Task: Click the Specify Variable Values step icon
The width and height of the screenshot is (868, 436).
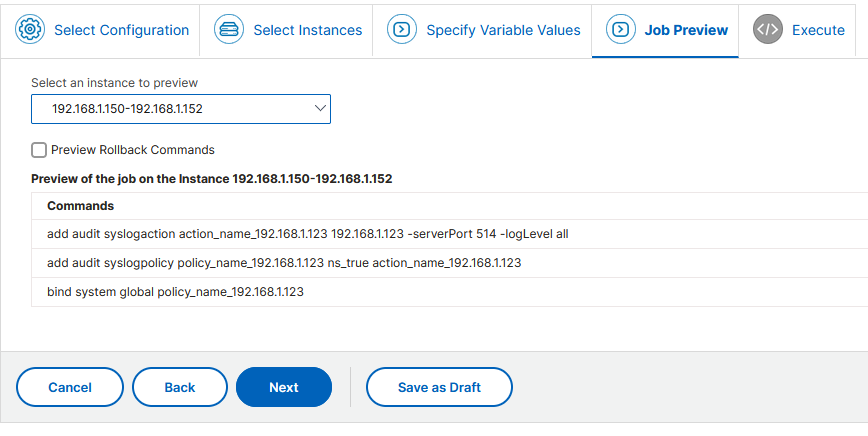Action: (x=402, y=29)
